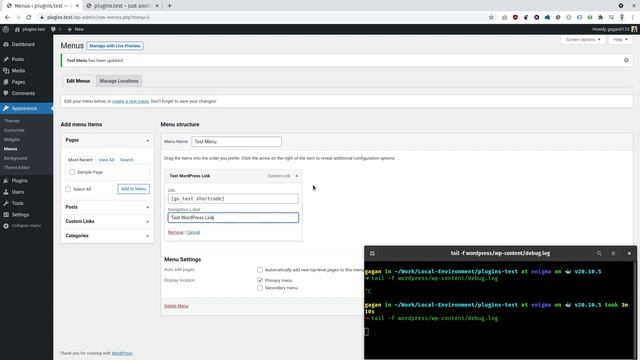Viewport: 640px width, 360px height.
Task: Expand the Categories accordion panel
Action: tap(107, 236)
